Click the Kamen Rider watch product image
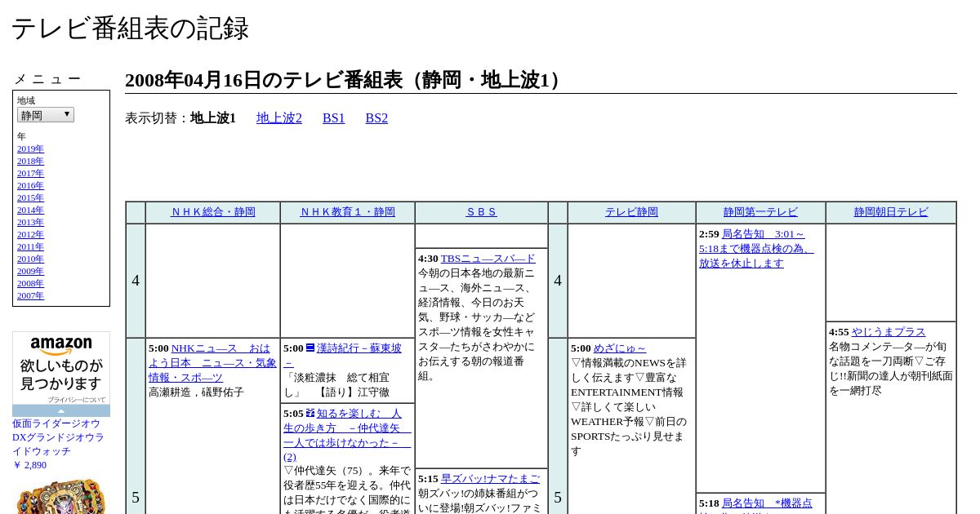Screen dimensions: 980x514 [61, 495]
